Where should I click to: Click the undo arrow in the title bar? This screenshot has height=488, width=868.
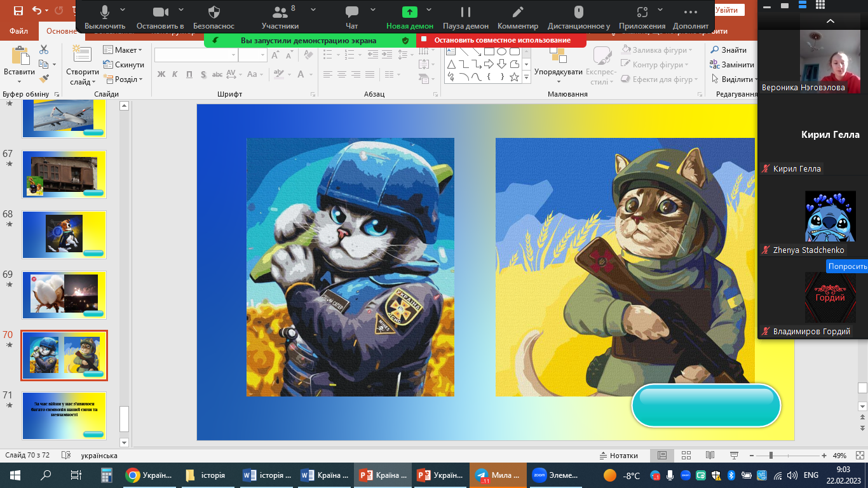tap(36, 11)
